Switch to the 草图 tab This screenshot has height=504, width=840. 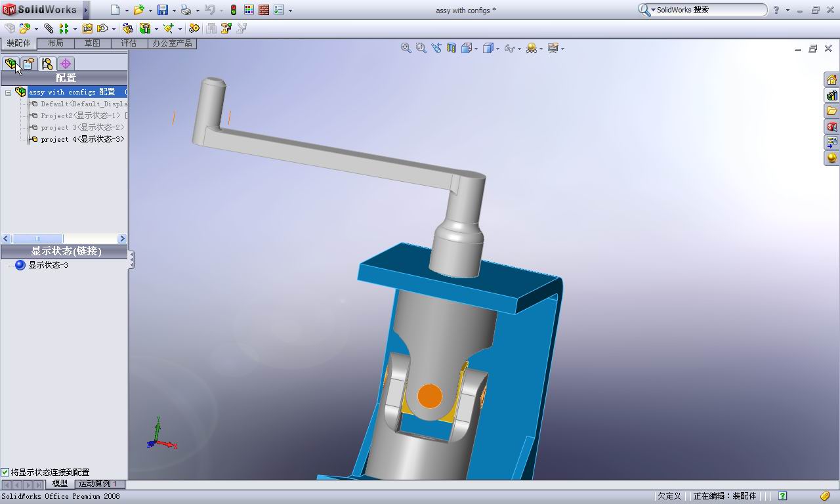click(x=92, y=43)
